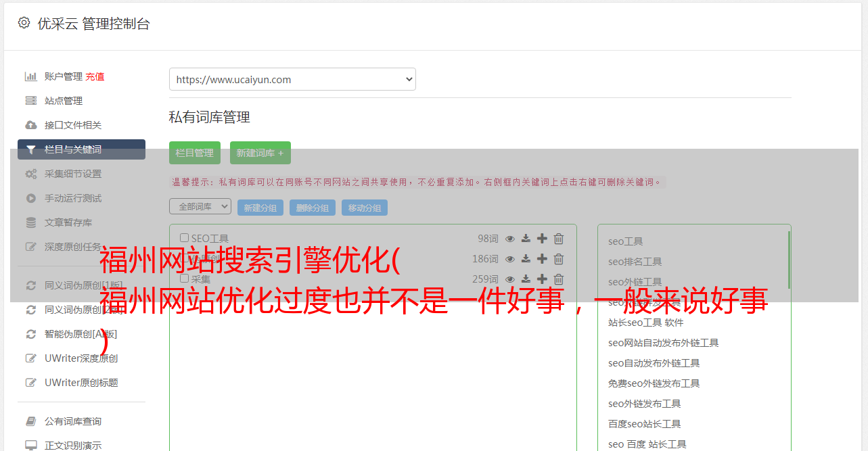Click the 新建词库 + button
The height and width of the screenshot is (451, 868).
tap(260, 153)
